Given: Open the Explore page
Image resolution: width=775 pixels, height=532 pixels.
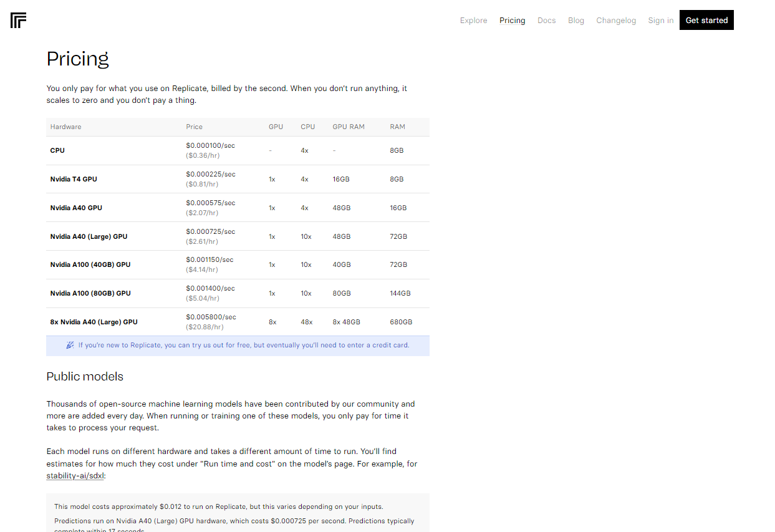Looking at the screenshot, I should pos(473,21).
